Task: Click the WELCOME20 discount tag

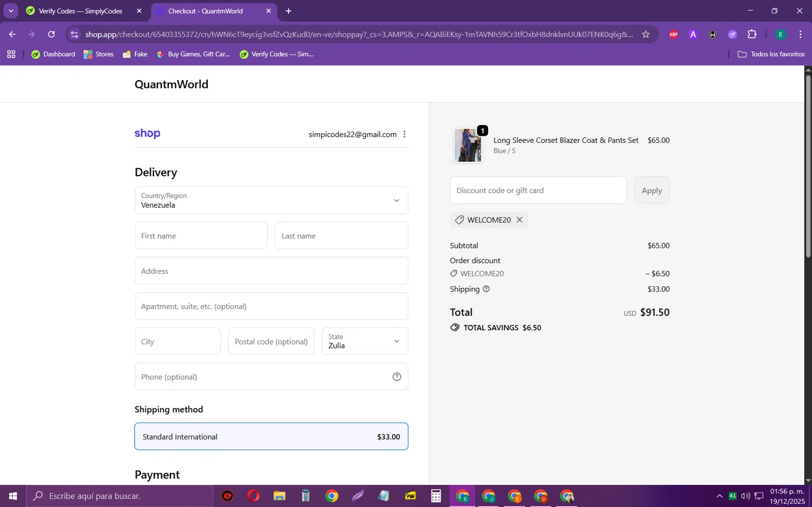Action: coord(489,220)
